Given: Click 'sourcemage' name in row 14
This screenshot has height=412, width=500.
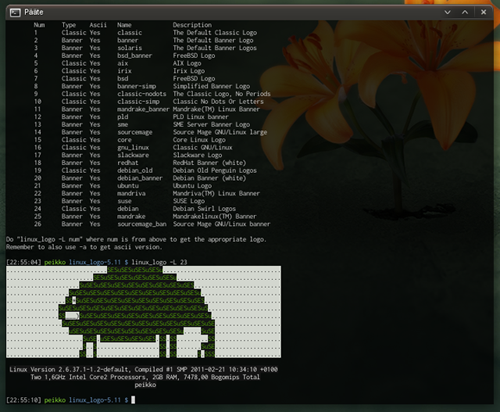Looking at the screenshot, I should pos(135,132).
